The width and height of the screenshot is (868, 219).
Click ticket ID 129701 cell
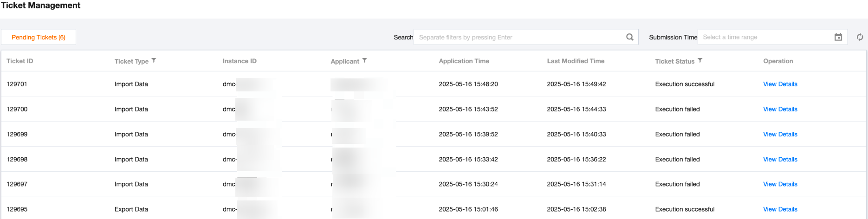click(17, 84)
